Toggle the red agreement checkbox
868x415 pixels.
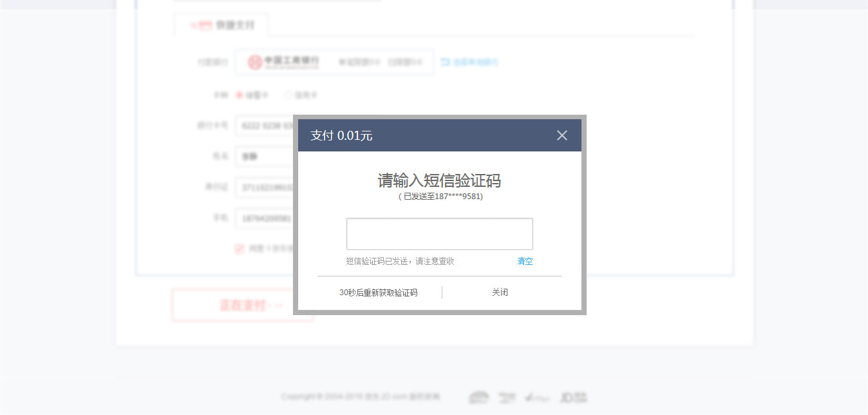240,248
